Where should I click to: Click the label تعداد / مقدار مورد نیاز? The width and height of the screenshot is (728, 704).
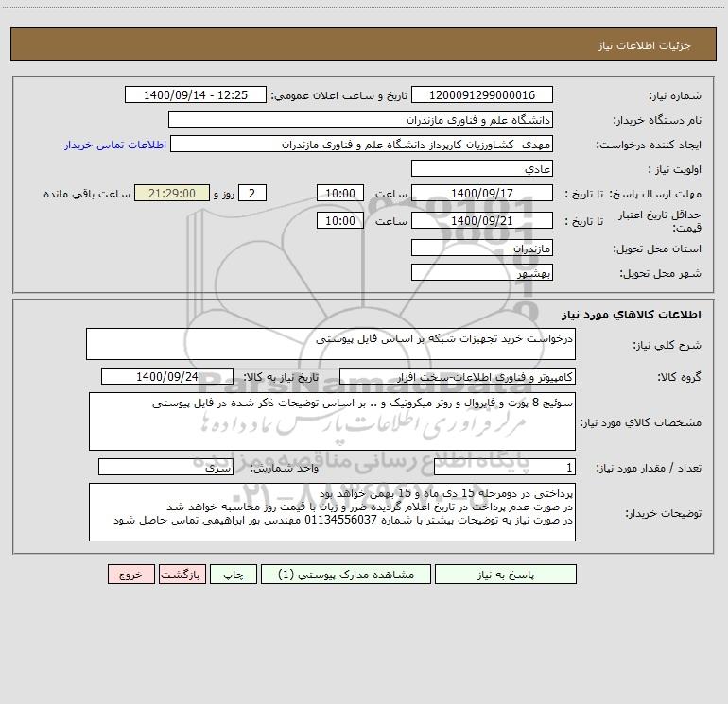tap(649, 468)
